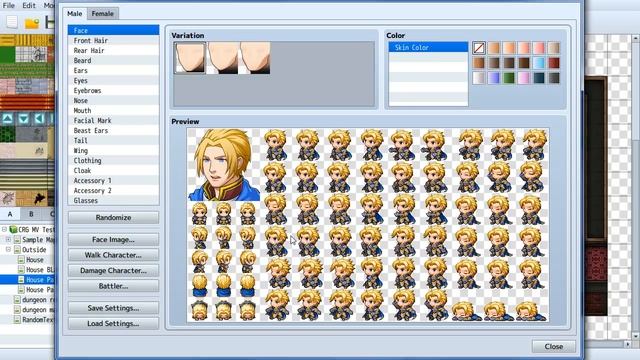The image size is (640, 360).
Task: Select Accessory 2 in the parts list
Action: 113,191
